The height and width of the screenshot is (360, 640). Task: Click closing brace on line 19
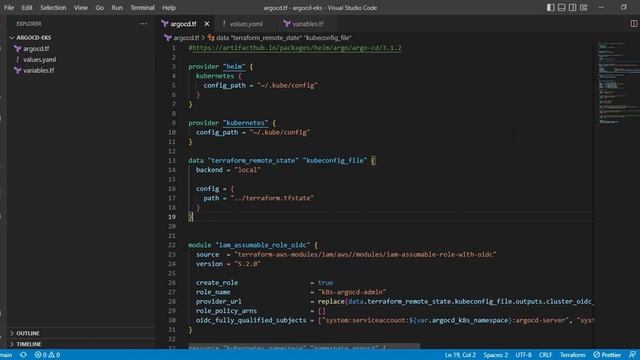190,217
